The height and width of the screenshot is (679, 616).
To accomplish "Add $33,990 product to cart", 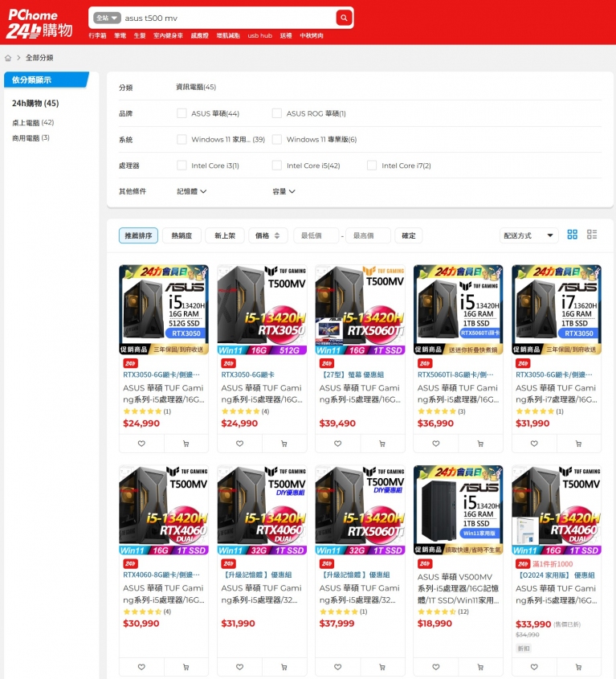I will pyautogui.click(x=579, y=667).
